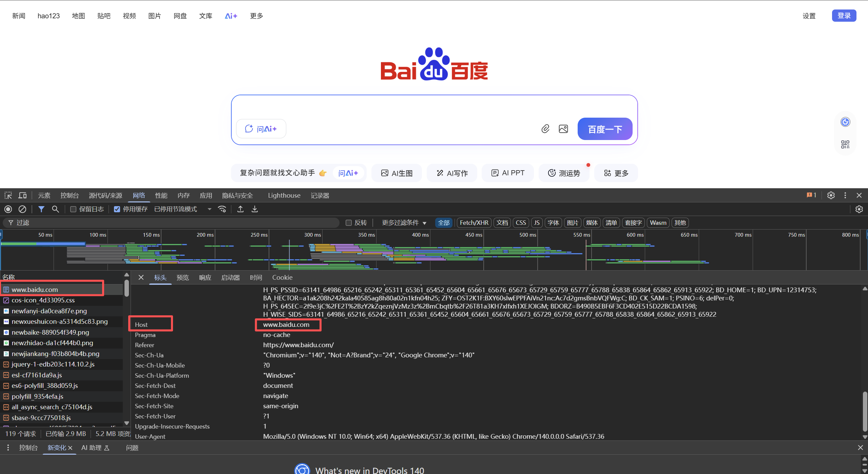The image size is (868, 474).
Task: Open the 更多 menu in Baidu top nav
Action: [x=256, y=16]
